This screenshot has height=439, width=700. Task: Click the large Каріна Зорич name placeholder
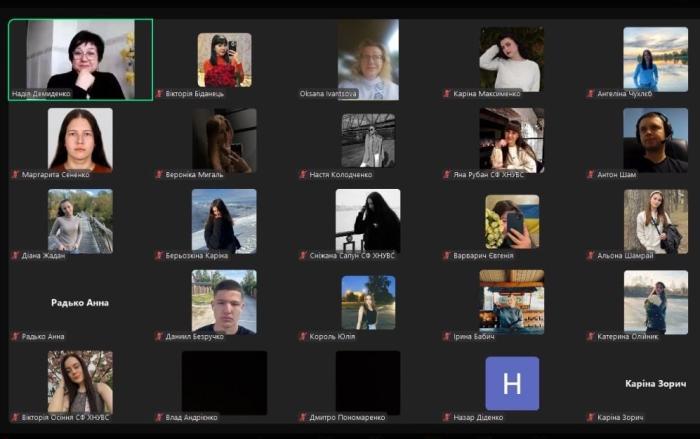click(x=655, y=383)
